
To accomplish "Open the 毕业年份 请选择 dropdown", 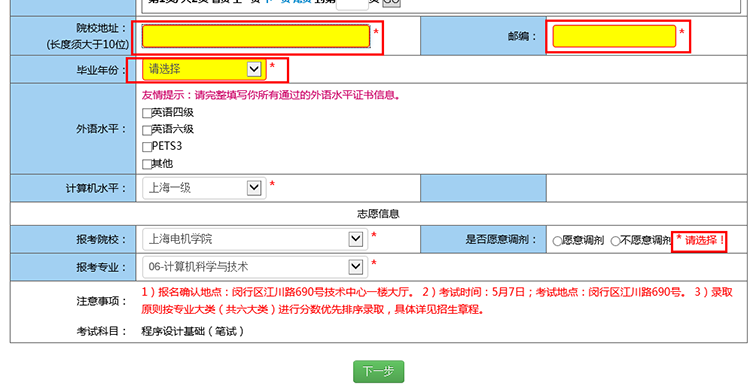I will pos(204,69).
